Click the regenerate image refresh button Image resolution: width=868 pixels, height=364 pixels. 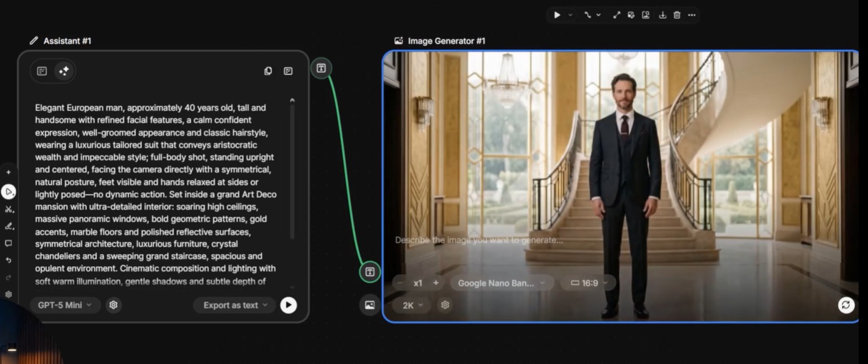pos(846,305)
